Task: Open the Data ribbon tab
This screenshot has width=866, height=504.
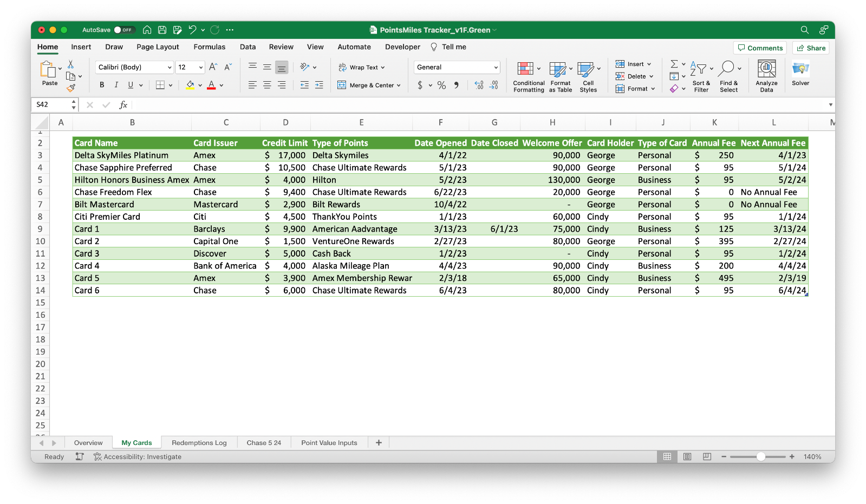Action: coord(248,47)
